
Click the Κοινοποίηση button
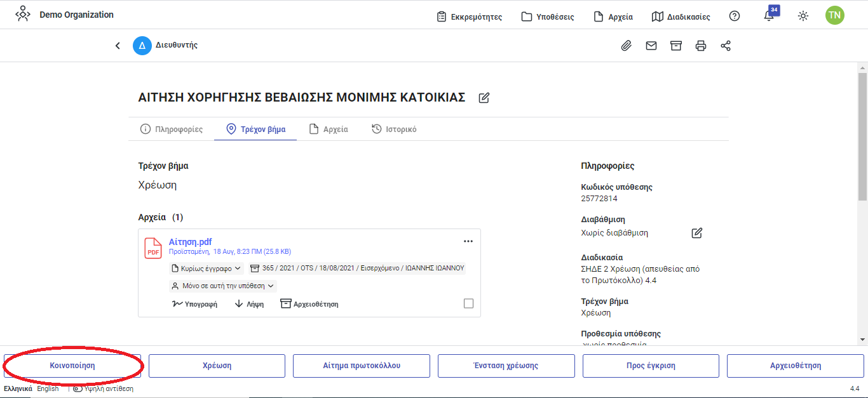coord(72,366)
